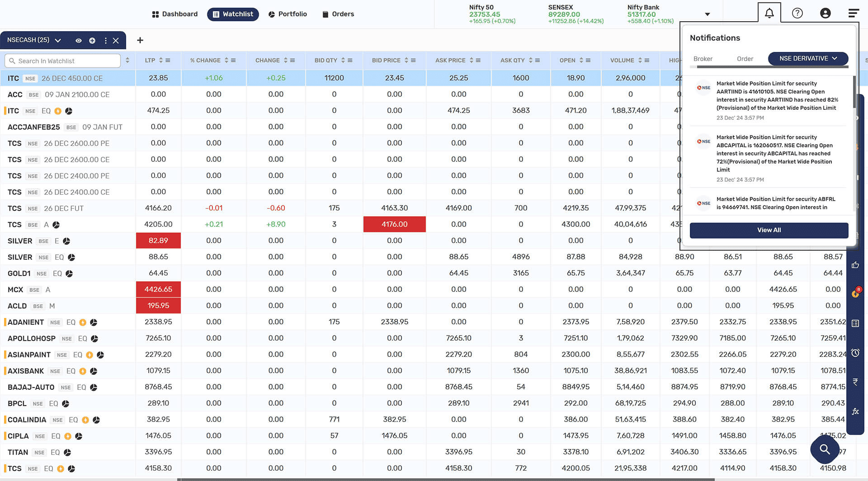Click the floating search magnifier button

pos(825,449)
